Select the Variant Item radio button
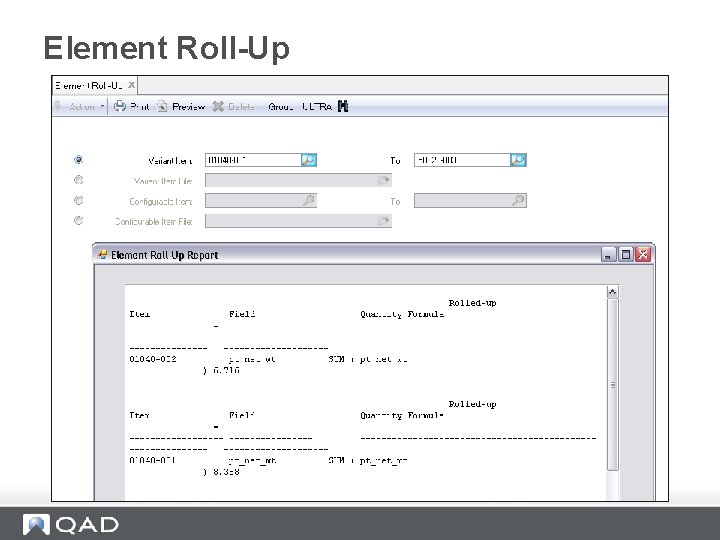This screenshot has height=540, width=720. pyautogui.click(x=79, y=160)
